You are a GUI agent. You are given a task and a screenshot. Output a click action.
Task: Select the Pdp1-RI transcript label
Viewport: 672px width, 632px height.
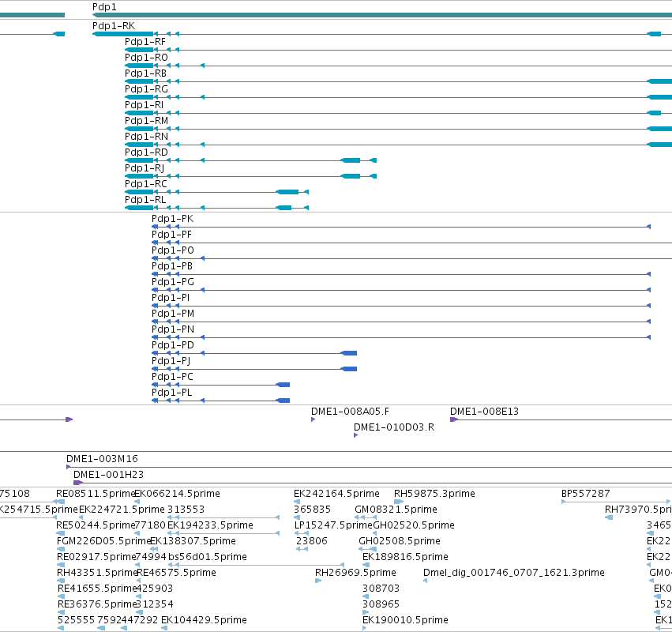144,105
